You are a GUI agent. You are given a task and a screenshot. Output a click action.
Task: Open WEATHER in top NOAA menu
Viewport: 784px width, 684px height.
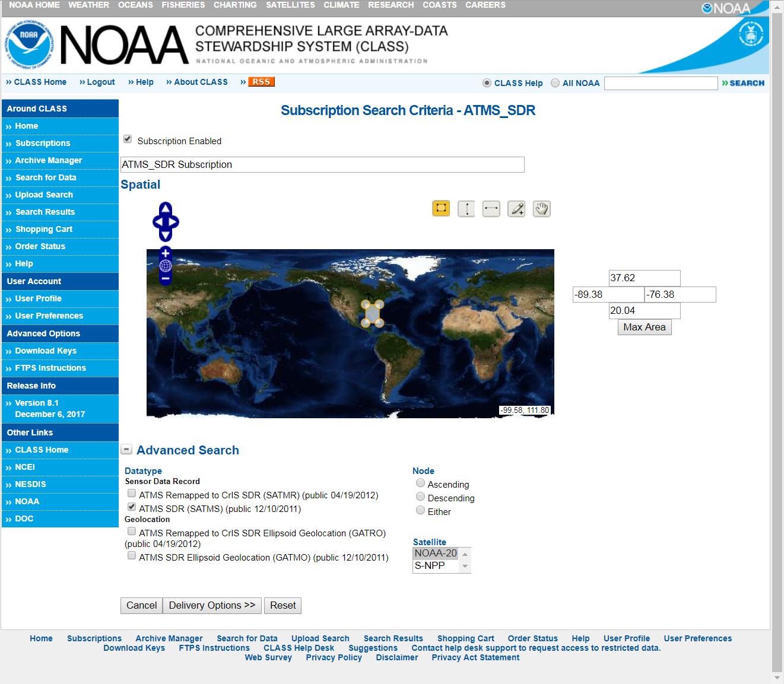[88, 5]
